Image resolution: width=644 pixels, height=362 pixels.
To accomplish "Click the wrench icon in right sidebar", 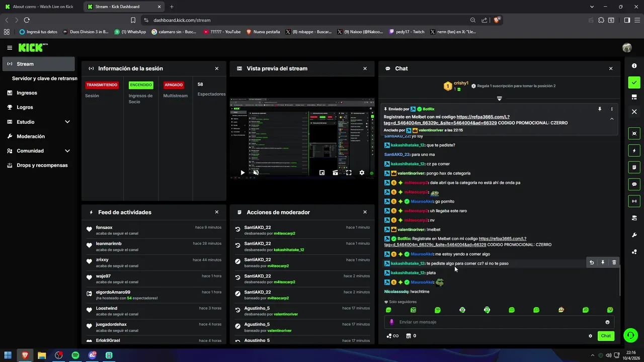I will coord(634,235).
